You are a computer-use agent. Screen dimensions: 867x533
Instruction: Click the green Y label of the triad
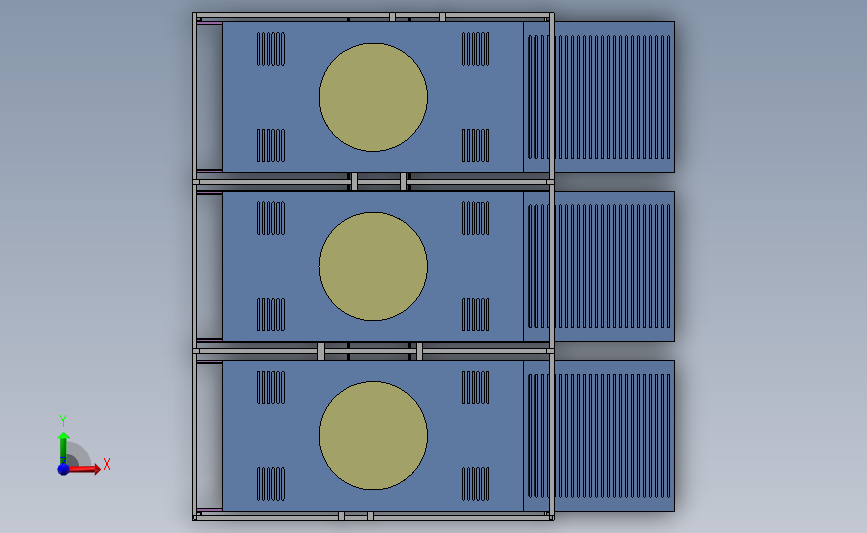pyautogui.click(x=63, y=421)
